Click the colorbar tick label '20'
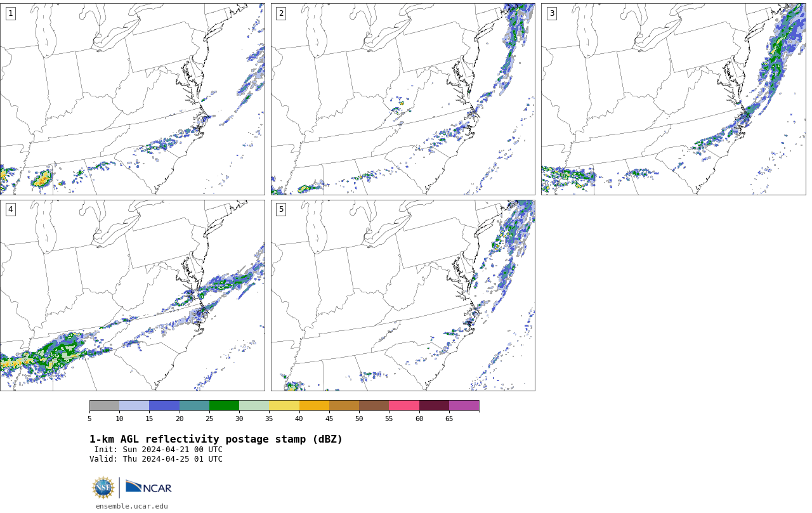The height and width of the screenshot is (513, 812). click(180, 419)
